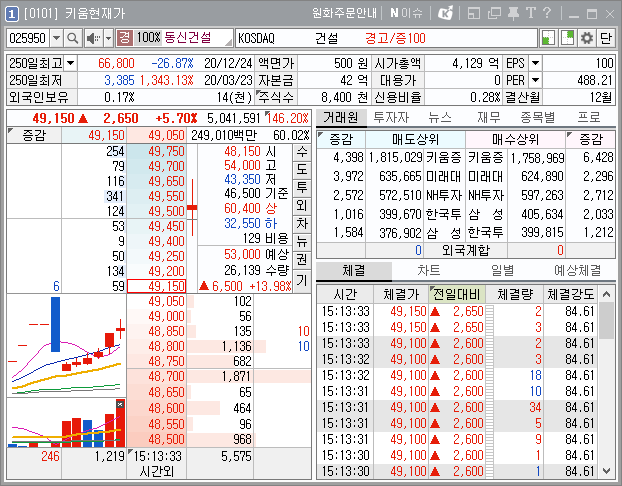Click the speaker sound icon

click(94, 38)
